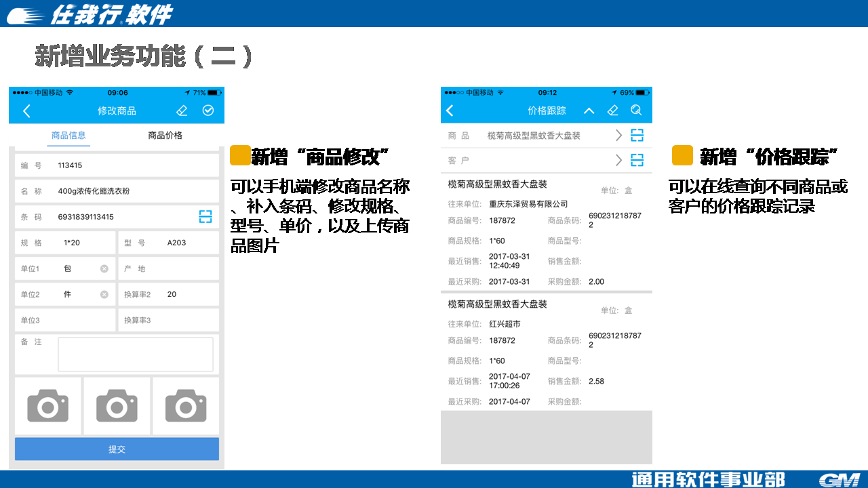Switch to 商品信息 tab
The width and height of the screenshot is (868, 488).
coord(68,136)
